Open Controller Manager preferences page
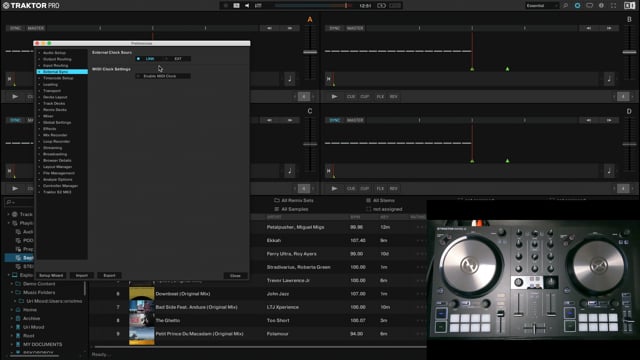Screen dimensions: 640x360 pyautogui.click(x=60, y=186)
